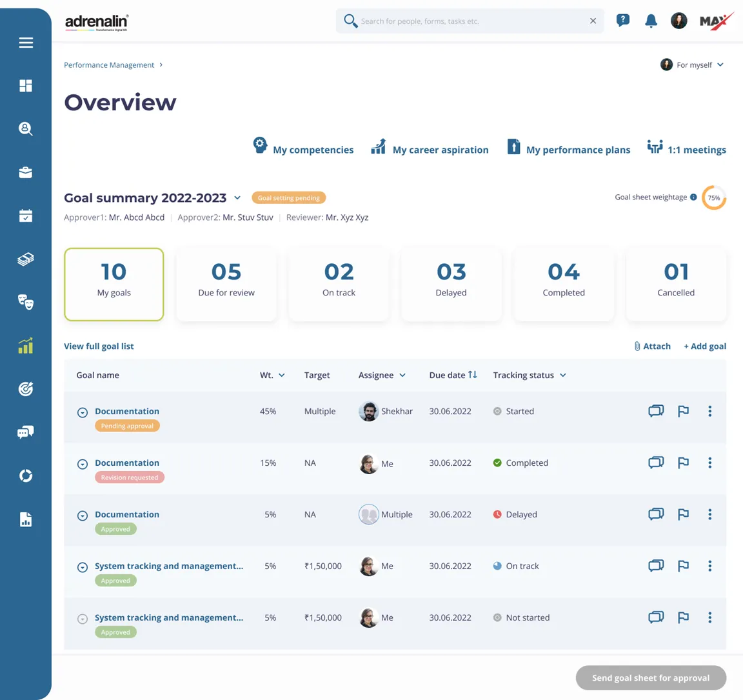Open My performance plans

(x=569, y=147)
